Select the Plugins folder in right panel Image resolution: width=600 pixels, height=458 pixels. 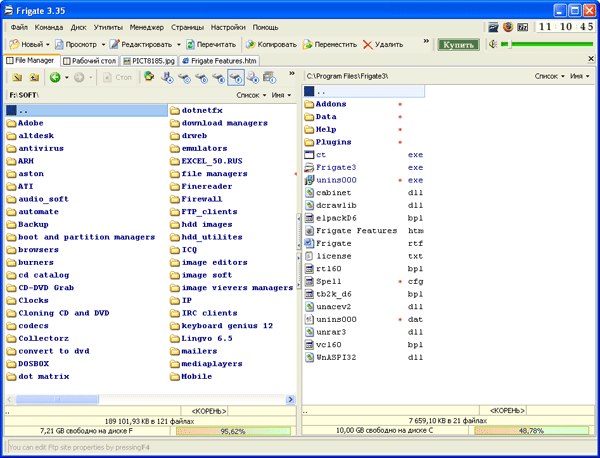(333, 142)
